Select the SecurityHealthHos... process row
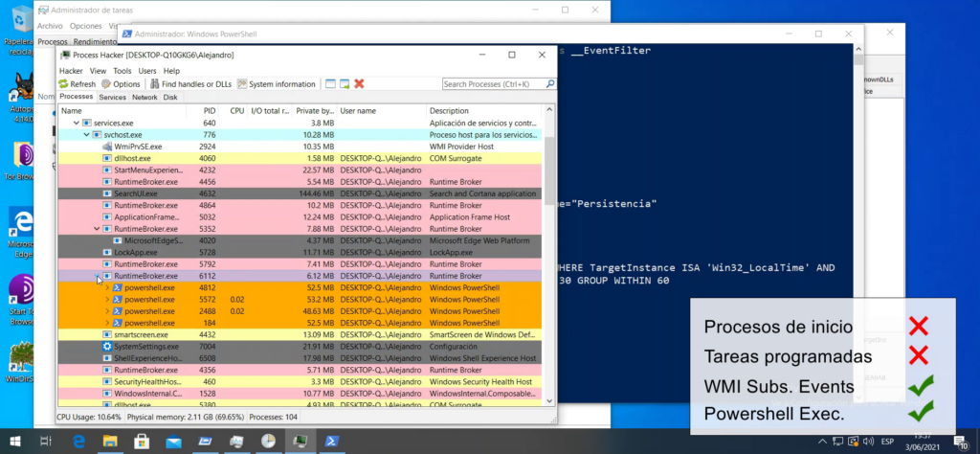 300,382
